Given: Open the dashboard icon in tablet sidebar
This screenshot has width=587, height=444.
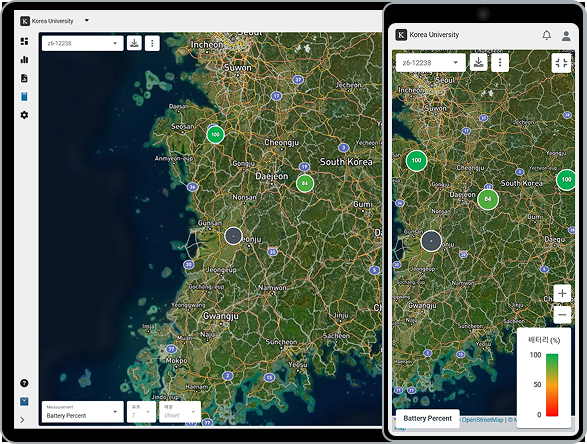Looking at the screenshot, I should pos(24,41).
